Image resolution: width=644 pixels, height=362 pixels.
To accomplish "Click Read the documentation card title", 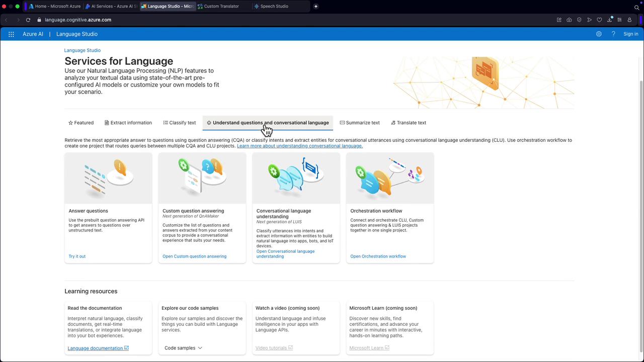I will (95, 308).
